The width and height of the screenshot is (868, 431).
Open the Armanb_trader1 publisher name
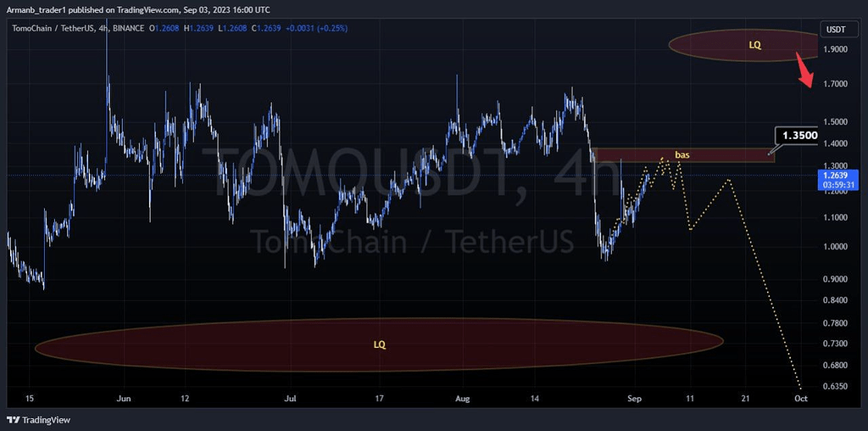click(x=40, y=9)
